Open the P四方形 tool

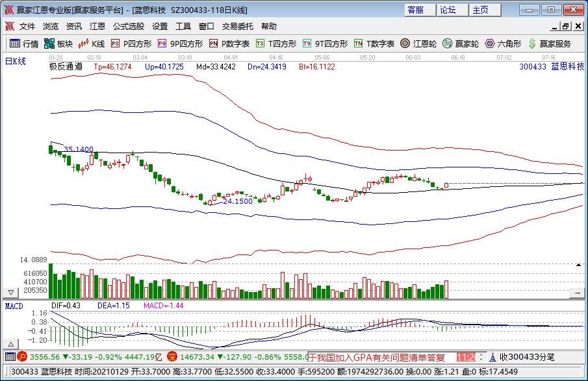point(131,44)
